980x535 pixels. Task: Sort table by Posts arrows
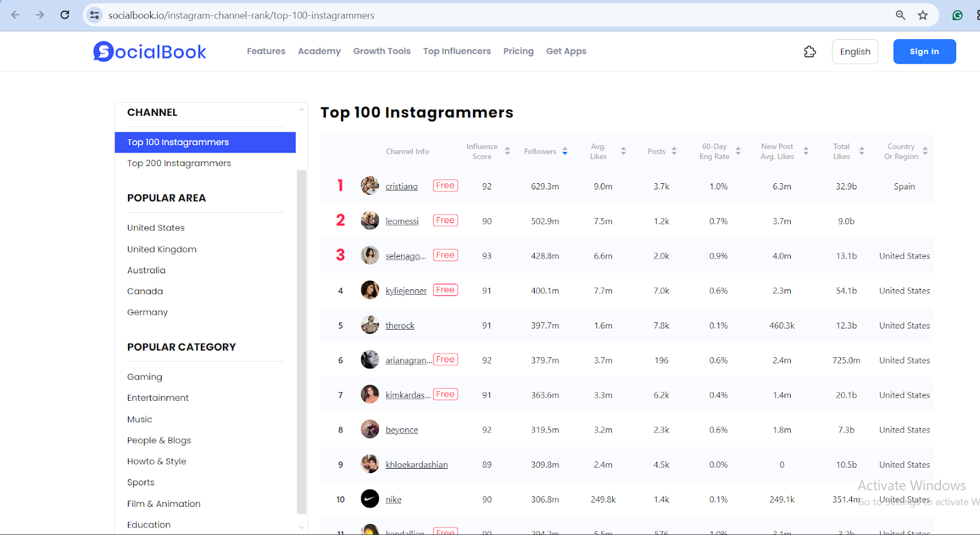point(674,151)
